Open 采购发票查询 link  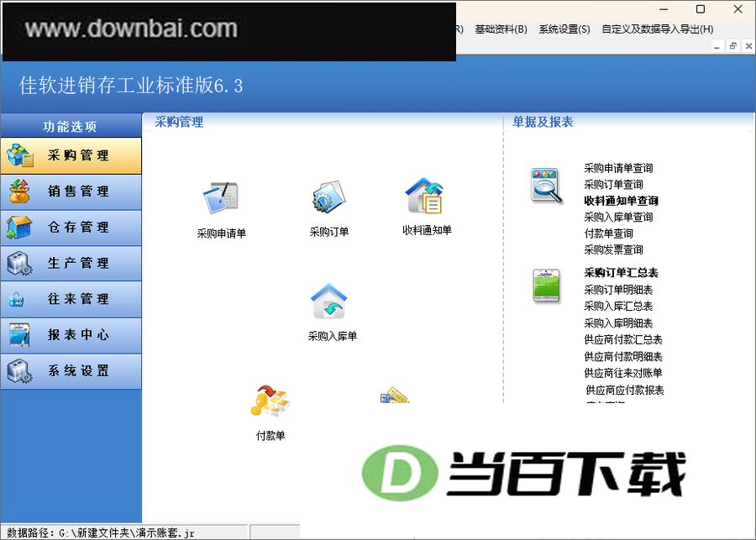[613, 249]
